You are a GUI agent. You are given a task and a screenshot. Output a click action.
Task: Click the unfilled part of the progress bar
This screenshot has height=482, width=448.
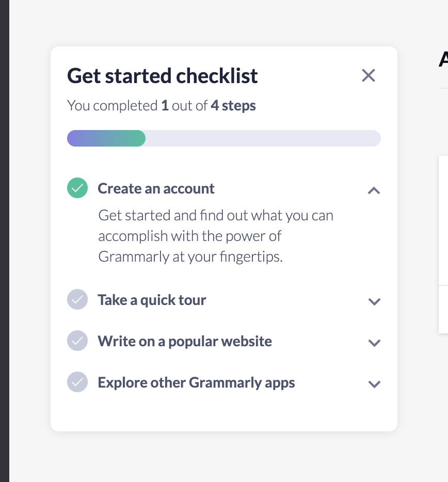pos(263,138)
